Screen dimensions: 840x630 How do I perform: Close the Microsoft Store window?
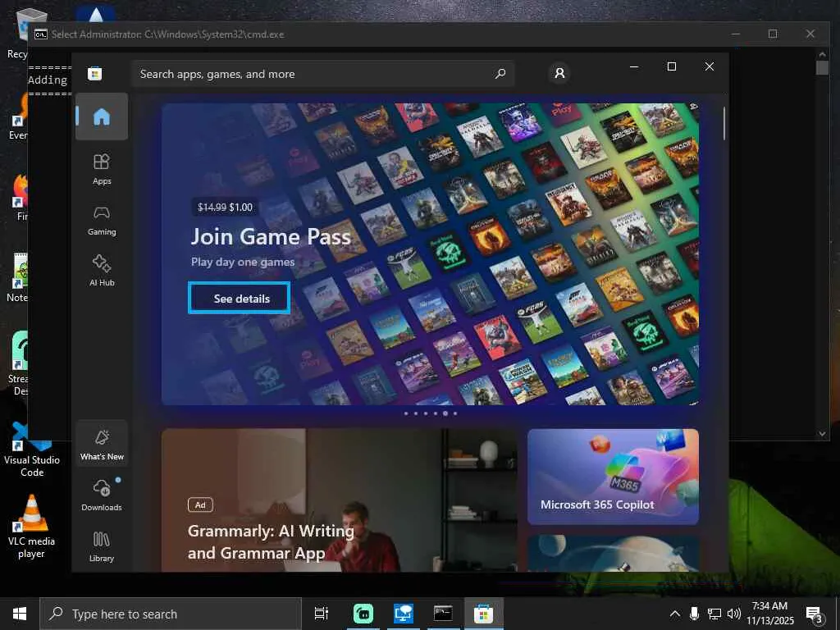click(710, 66)
